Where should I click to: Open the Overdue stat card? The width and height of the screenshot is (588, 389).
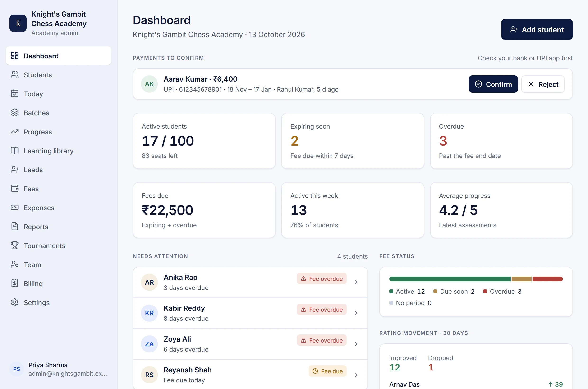(x=501, y=141)
